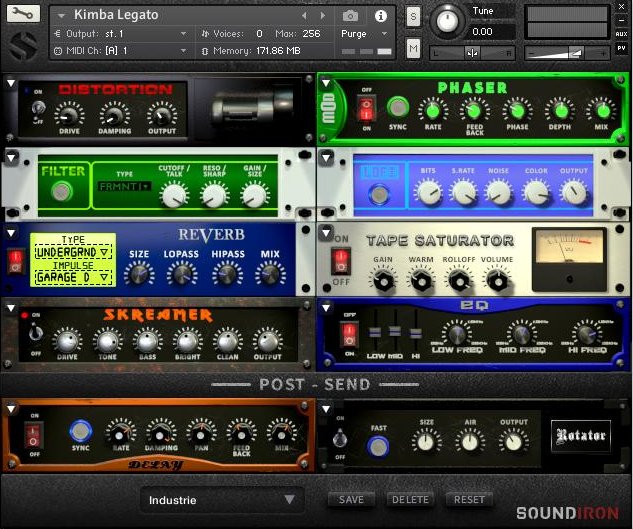Open the Filter Type FRMNT dropdown
633x529 pixels.
click(124, 187)
